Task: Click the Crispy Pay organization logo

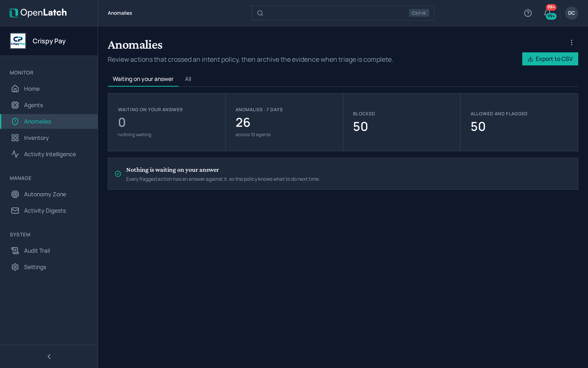Action: click(x=18, y=41)
